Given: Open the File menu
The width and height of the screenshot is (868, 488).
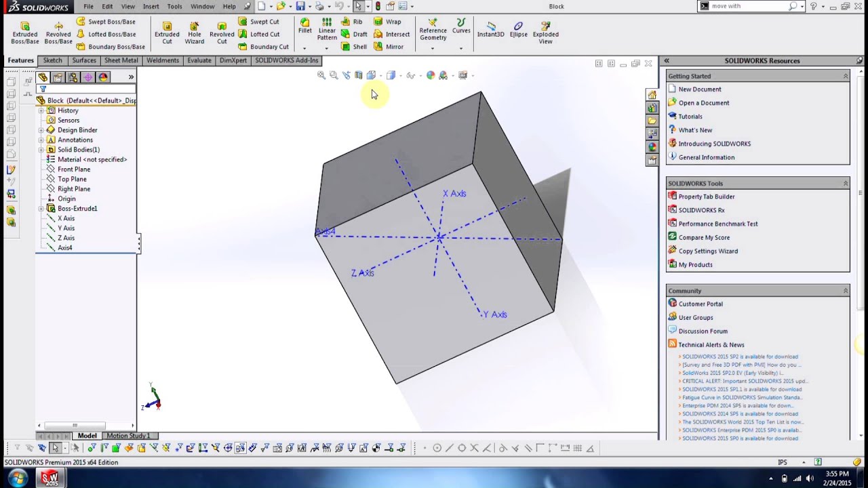Looking at the screenshot, I should click(88, 6).
